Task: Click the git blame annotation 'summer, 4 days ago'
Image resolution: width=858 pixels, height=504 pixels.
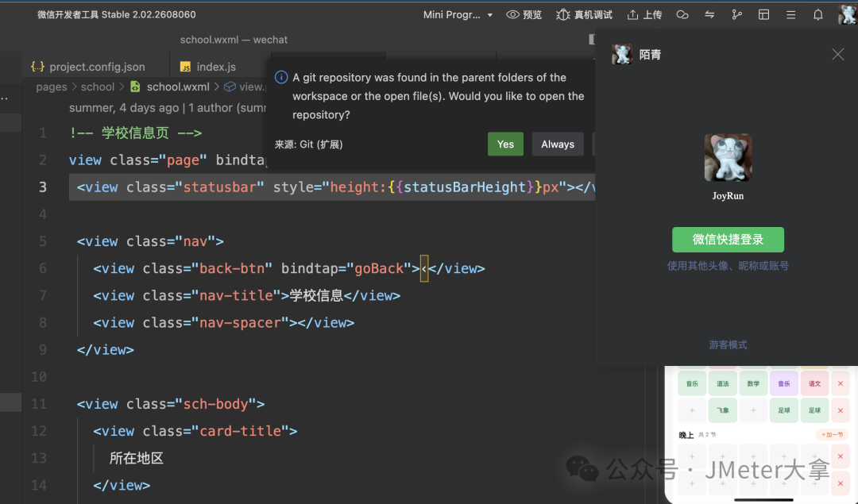Action: pos(124,108)
